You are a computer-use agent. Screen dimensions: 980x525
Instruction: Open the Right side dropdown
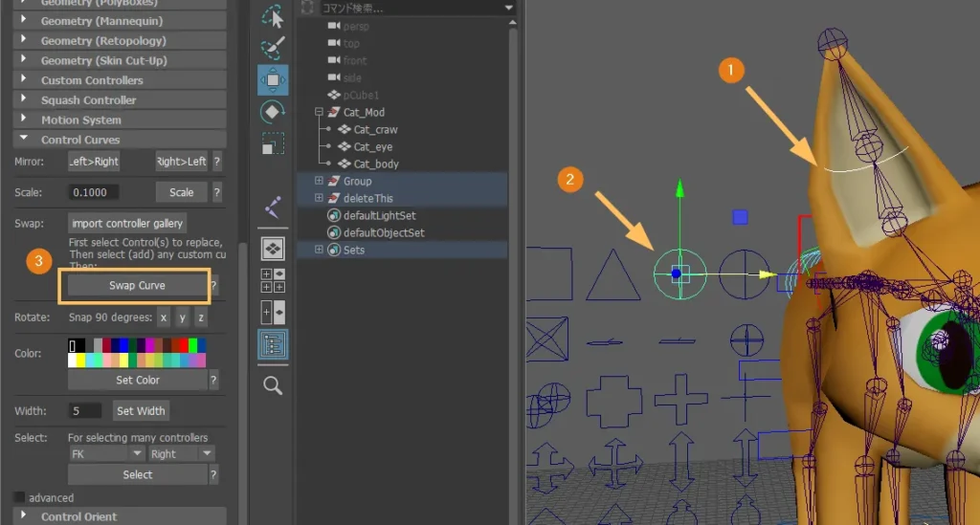[180, 453]
